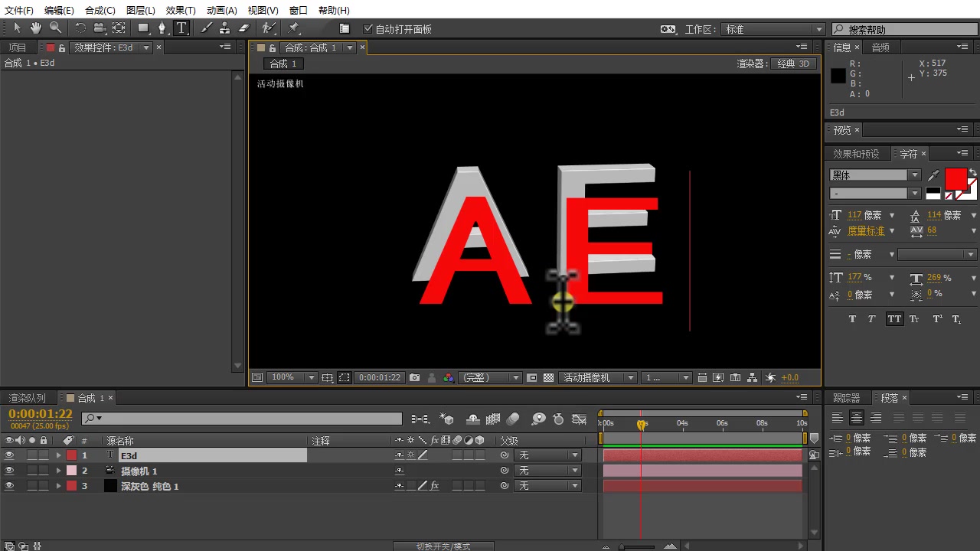Viewport: 980px width, 551px height.
Task: Open parent dropdown for E3d layer
Action: [548, 455]
